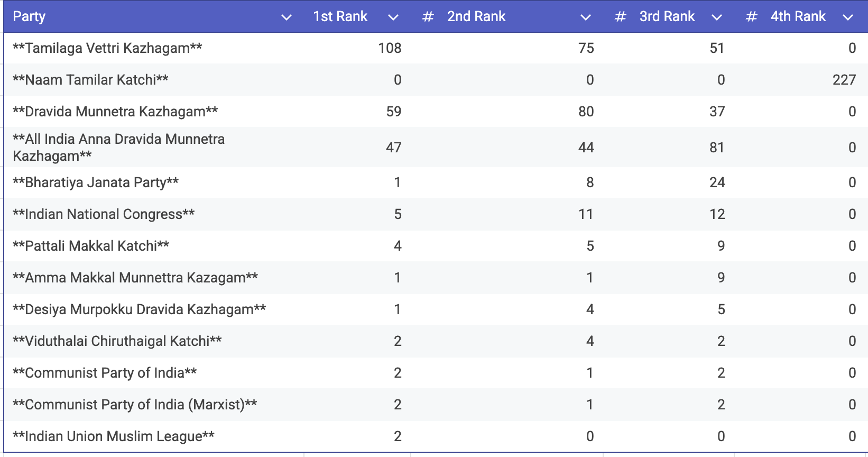Select the 2nd Rank column header label
This screenshot has height=457, width=868.
pos(476,16)
